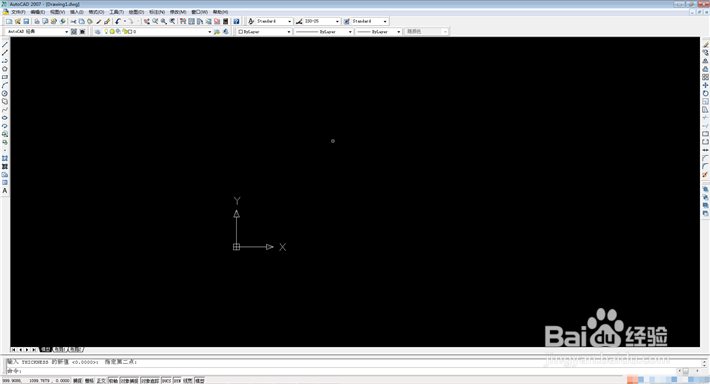This screenshot has height=384, width=710.
Task: Open the 插入(I) menu
Action: [x=77, y=12]
